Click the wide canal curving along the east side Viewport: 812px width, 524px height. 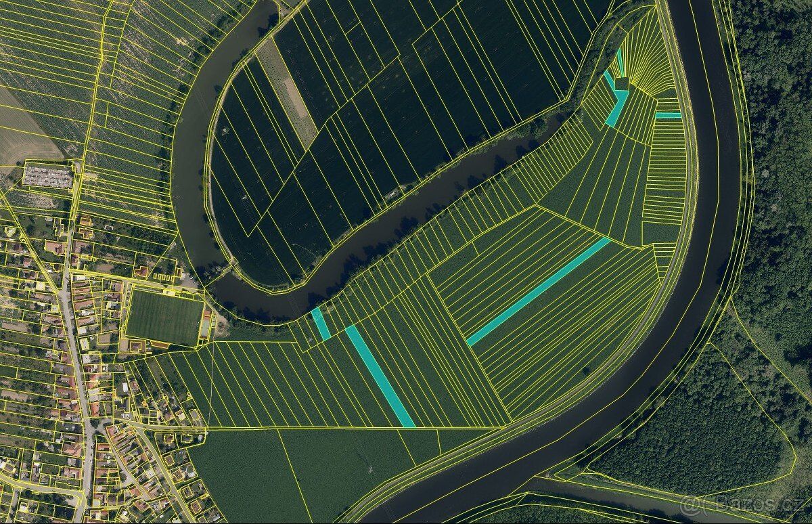coord(697,271)
